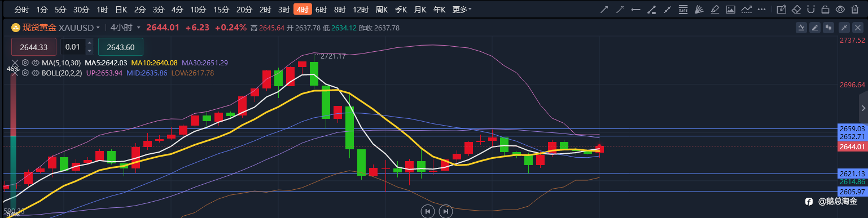Screen dimensions: 868x218
Task: Sell at price 2644.33
Action: (x=33, y=47)
